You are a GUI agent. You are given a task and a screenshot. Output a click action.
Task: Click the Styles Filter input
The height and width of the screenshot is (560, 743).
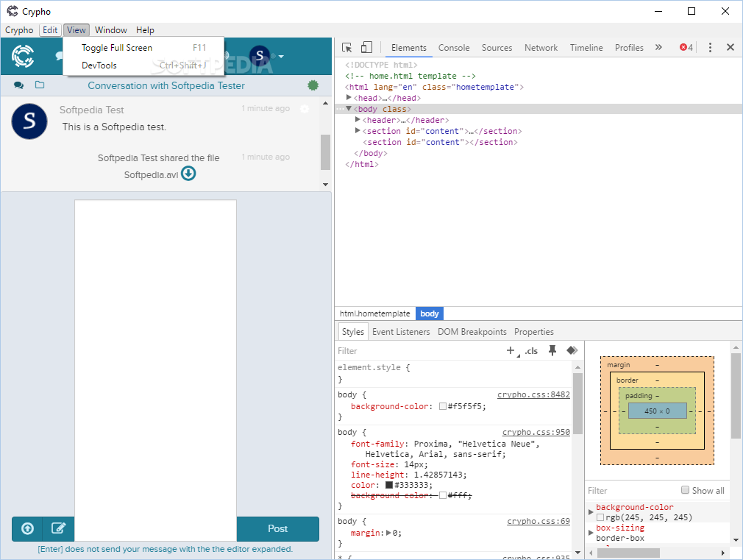coord(419,351)
